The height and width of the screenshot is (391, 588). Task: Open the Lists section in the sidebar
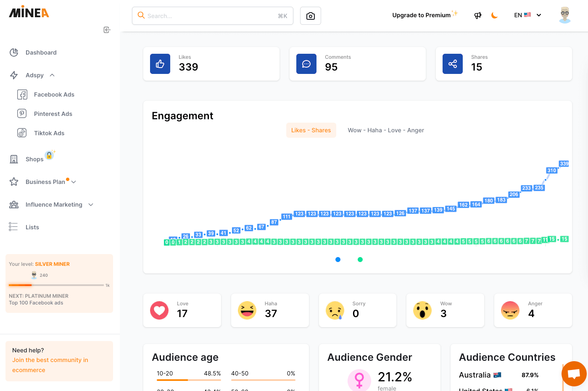pos(33,227)
